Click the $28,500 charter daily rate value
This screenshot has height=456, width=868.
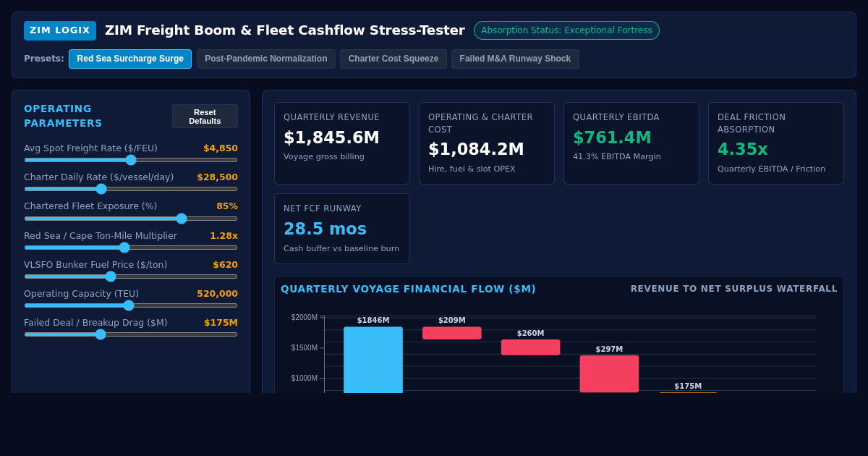(x=217, y=177)
